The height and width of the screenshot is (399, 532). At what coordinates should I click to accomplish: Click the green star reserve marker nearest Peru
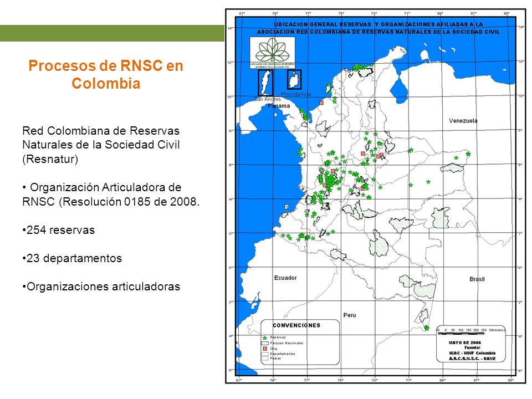pyautogui.click(x=427, y=328)
